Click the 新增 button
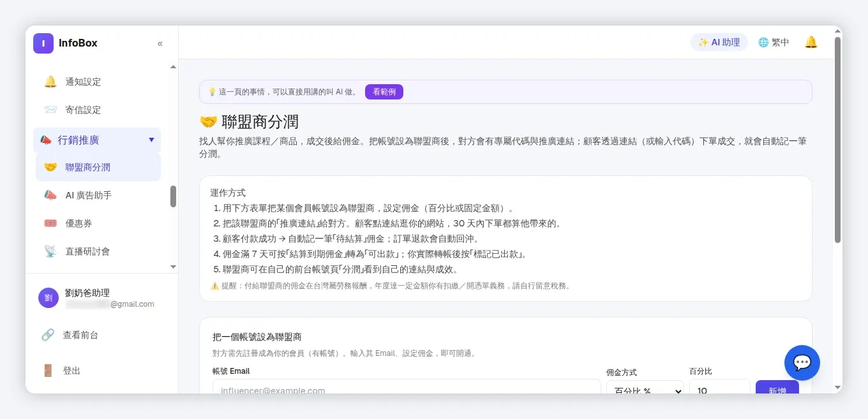 point(777,387)
